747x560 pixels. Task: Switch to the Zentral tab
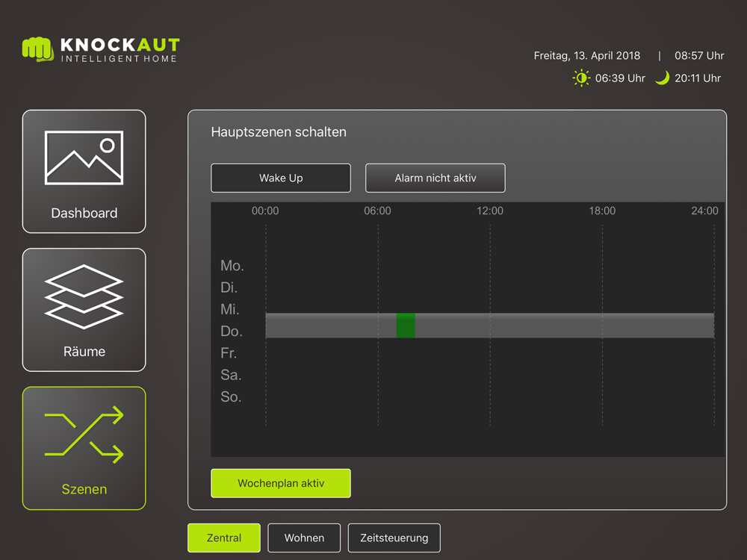tap(224, 538)
